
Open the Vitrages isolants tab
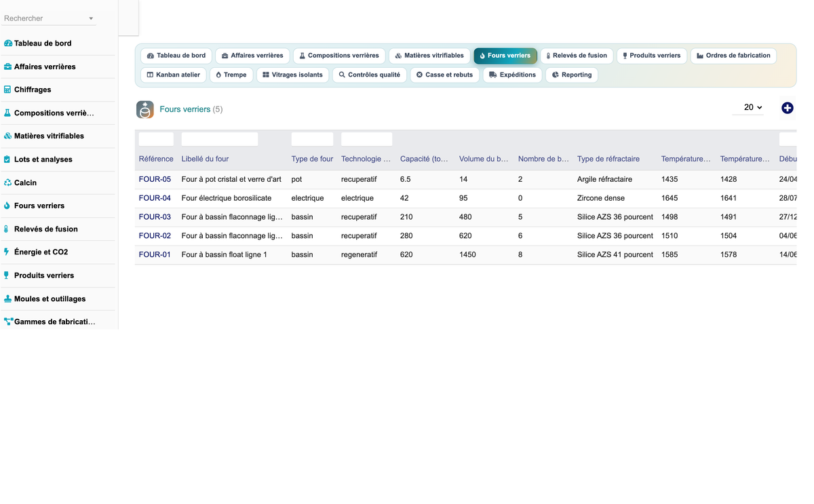(x=293, y=75)
